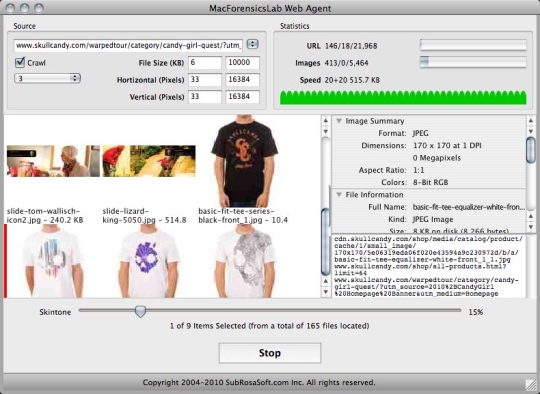Click the Aspect Ratio value '1:1'
Image resolution: width=540 pixels, height=394 pixels.
418,170
